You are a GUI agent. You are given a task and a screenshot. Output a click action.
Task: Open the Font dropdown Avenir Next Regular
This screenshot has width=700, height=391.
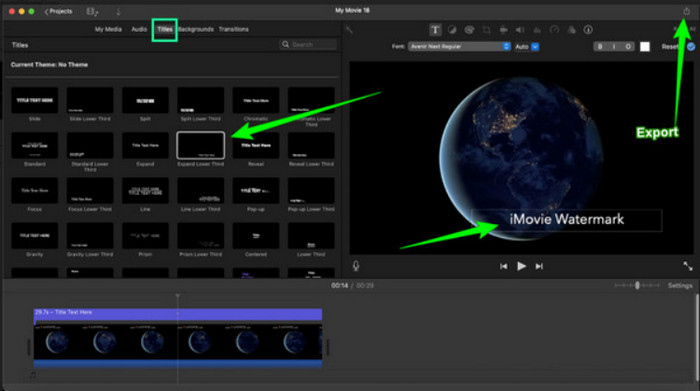click(x=459, y=46)
